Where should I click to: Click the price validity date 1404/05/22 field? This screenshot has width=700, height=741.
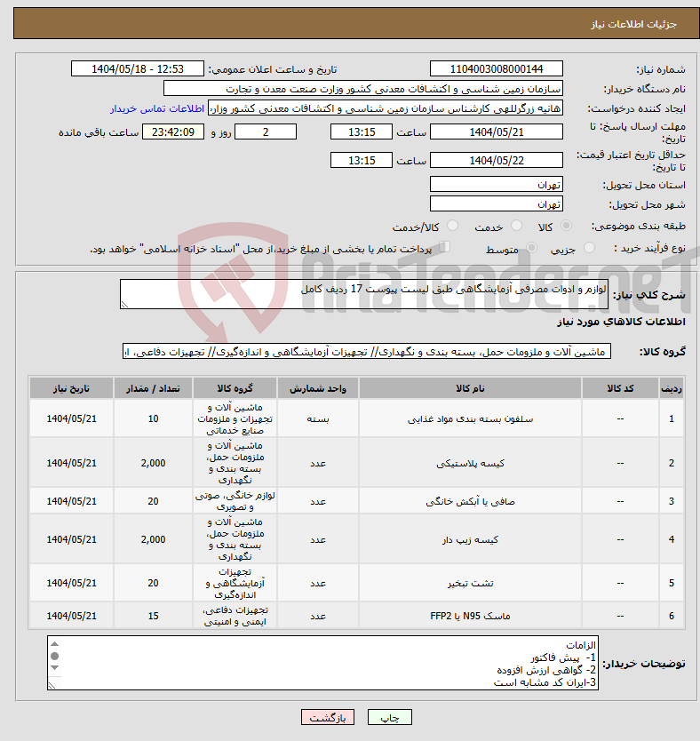[497, 160]
